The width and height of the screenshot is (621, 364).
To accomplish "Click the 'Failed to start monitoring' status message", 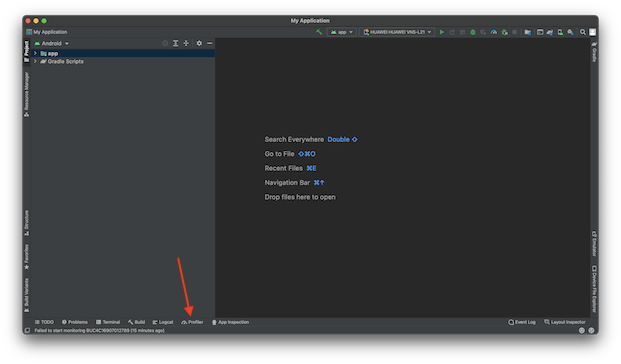I will [x=99, y=330].
